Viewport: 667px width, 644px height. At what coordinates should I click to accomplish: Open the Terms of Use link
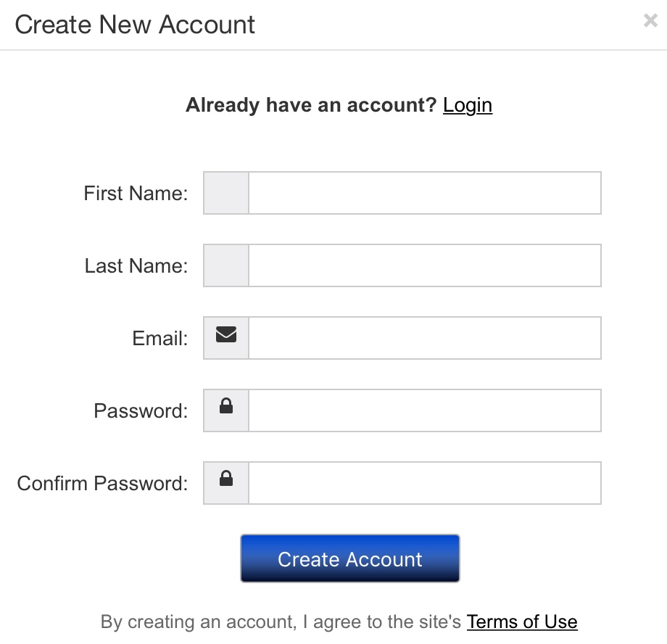522,622
